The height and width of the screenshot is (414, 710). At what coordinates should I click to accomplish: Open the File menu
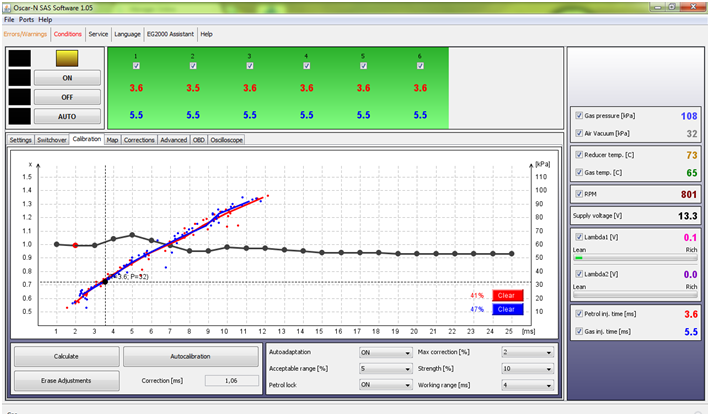pos(9,20)
